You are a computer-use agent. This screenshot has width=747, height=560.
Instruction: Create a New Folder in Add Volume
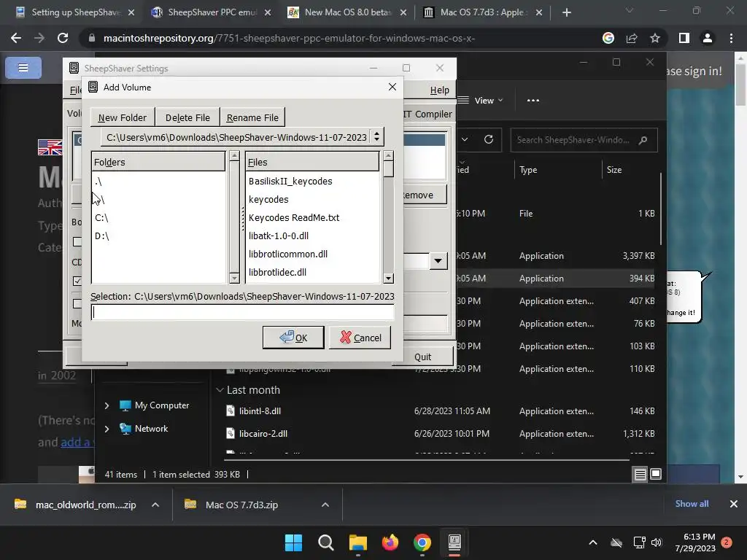[123, 117]
